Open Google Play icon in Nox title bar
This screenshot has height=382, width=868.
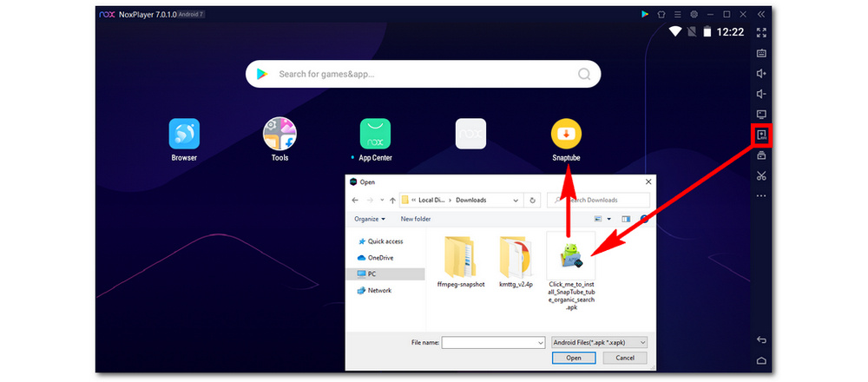point(644,15)
